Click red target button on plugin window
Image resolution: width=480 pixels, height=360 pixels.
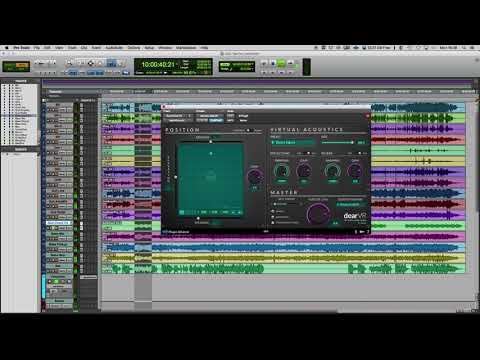(x=367, y=116)
